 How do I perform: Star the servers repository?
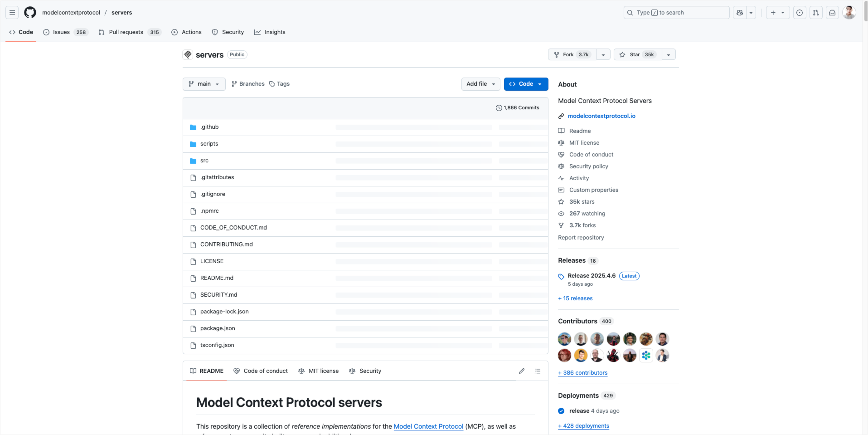coord(638,54)
